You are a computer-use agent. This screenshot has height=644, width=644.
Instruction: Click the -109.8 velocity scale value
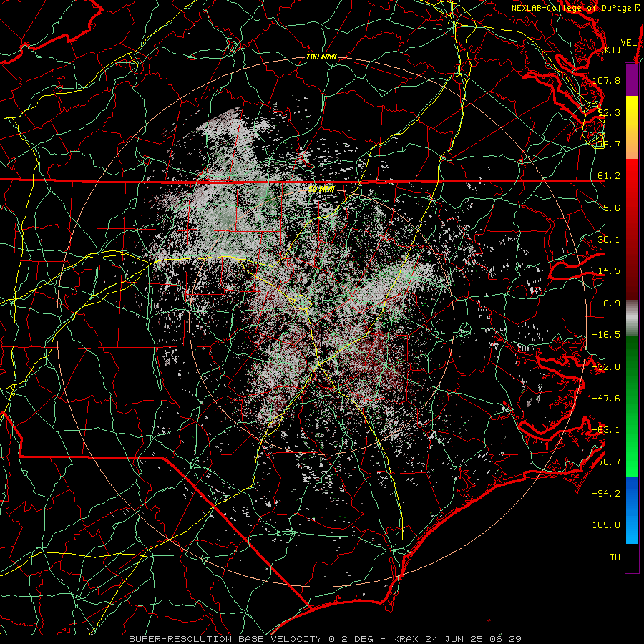pos(603,525)
